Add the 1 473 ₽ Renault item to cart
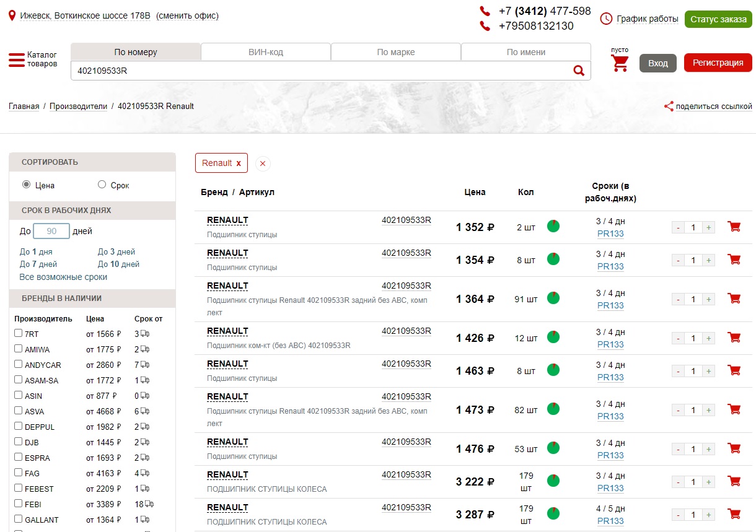 734,410
